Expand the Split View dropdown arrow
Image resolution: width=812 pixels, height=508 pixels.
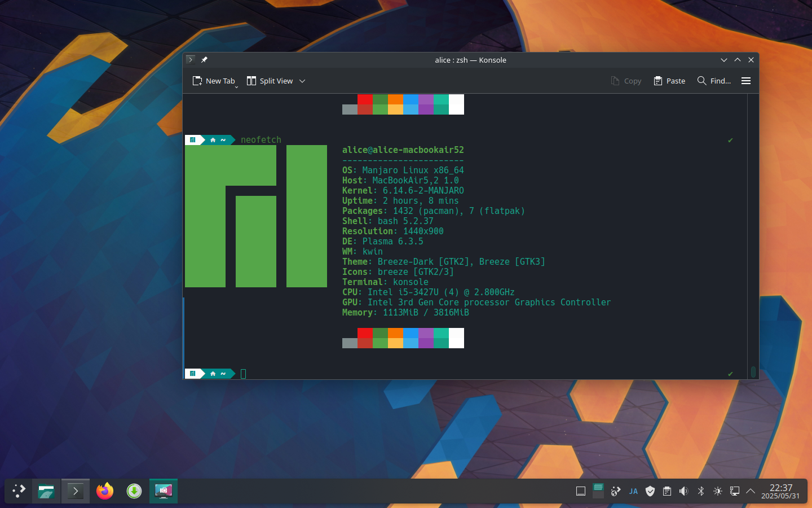pos(302,81)
